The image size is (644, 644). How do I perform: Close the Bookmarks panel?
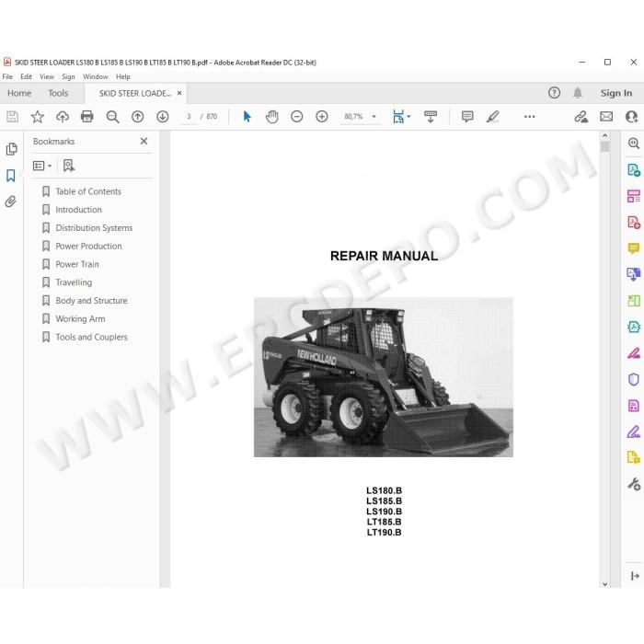(x=144, y=142)
